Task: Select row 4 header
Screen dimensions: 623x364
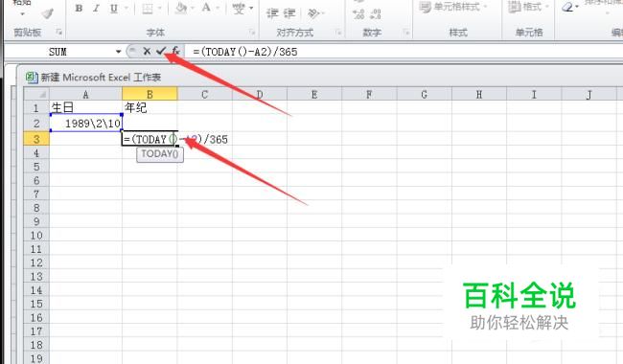Action: point(36,153)
